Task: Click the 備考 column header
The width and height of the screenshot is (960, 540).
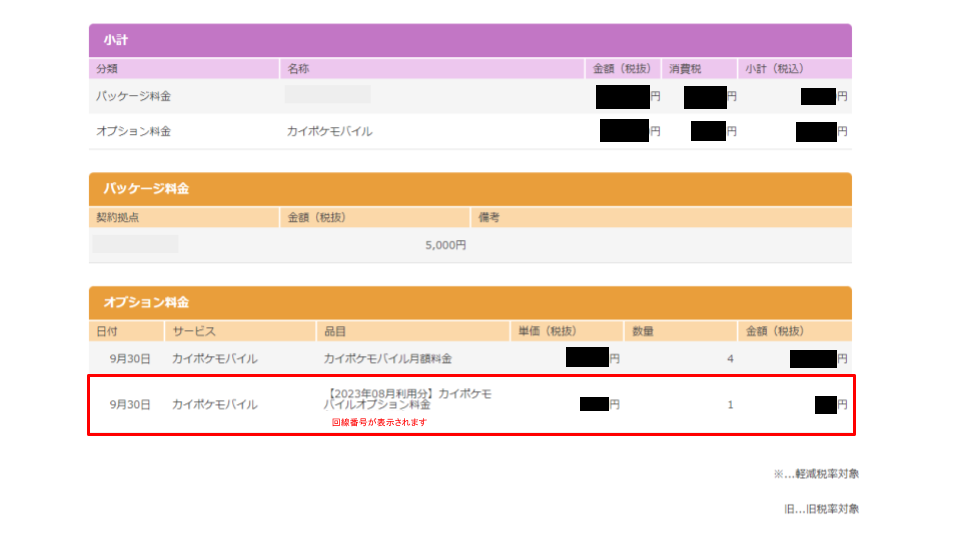Action: click(x=661, y=217)
